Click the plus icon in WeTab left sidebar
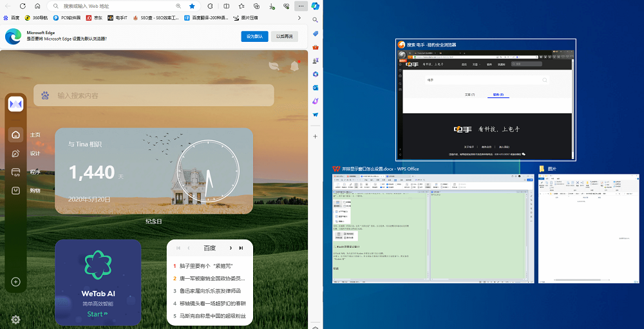This screenshot has width=644, height=329. pyautogui.click(x=16, y=281)
